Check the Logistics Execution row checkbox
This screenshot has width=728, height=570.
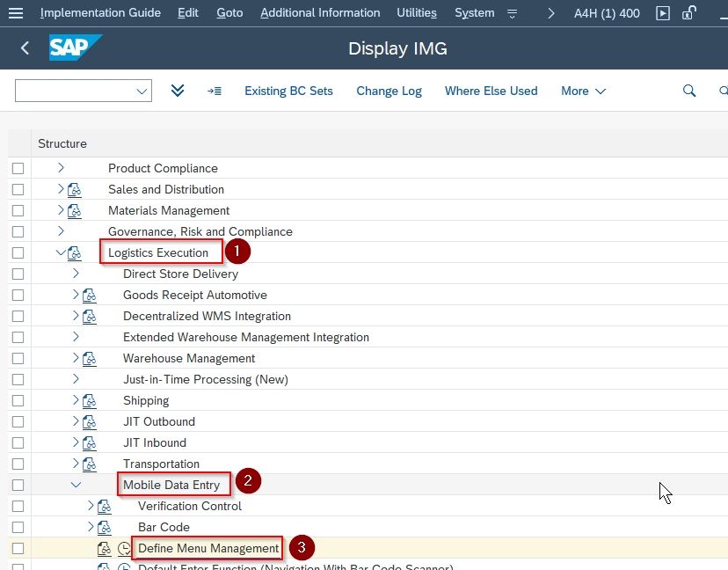18,252
